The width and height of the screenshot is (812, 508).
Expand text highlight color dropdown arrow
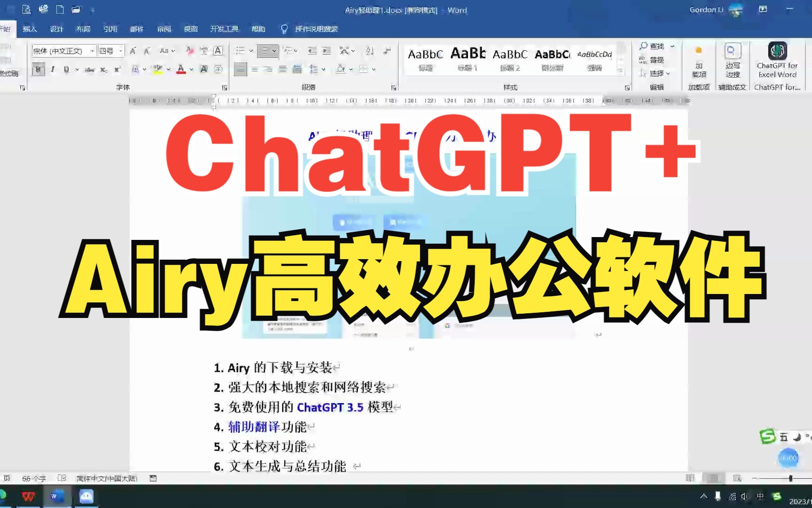[168, 70]
